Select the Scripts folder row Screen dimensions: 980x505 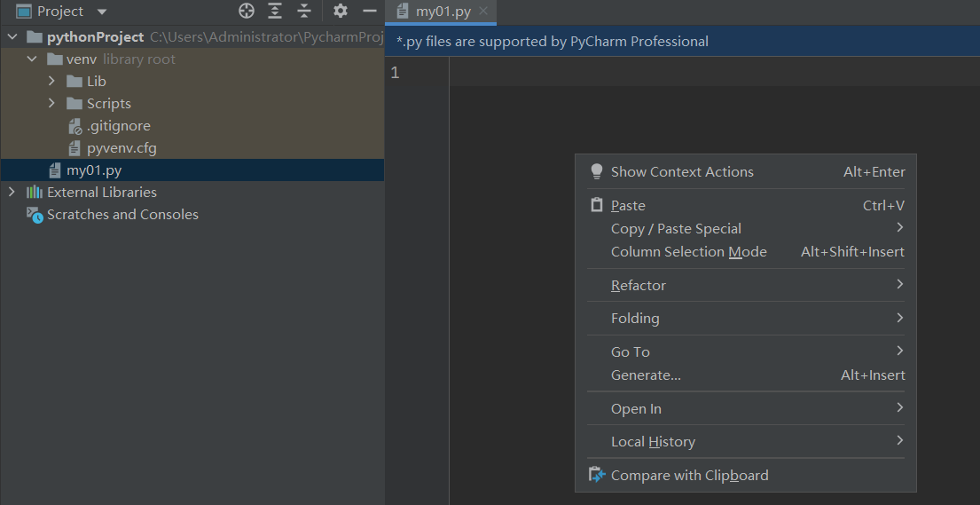(192, 103)
